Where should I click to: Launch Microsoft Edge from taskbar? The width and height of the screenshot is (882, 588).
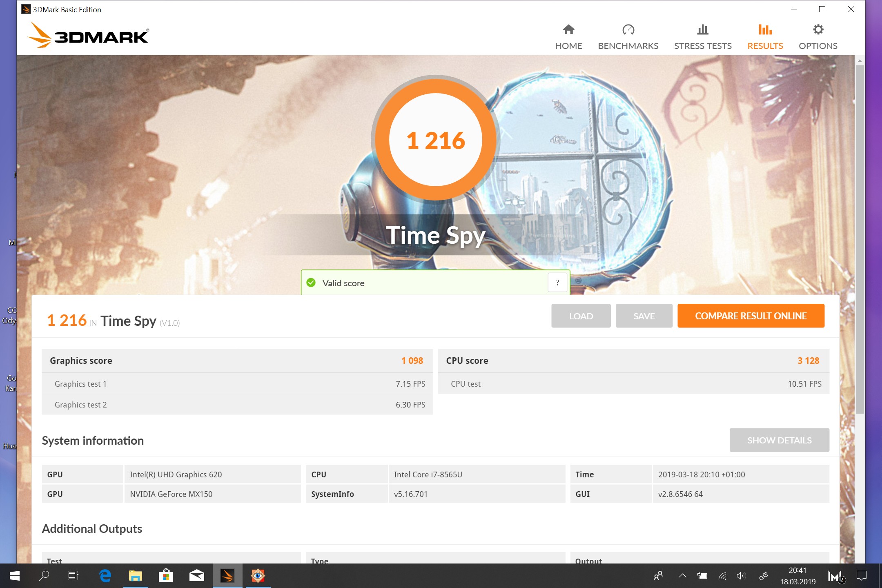105,576
